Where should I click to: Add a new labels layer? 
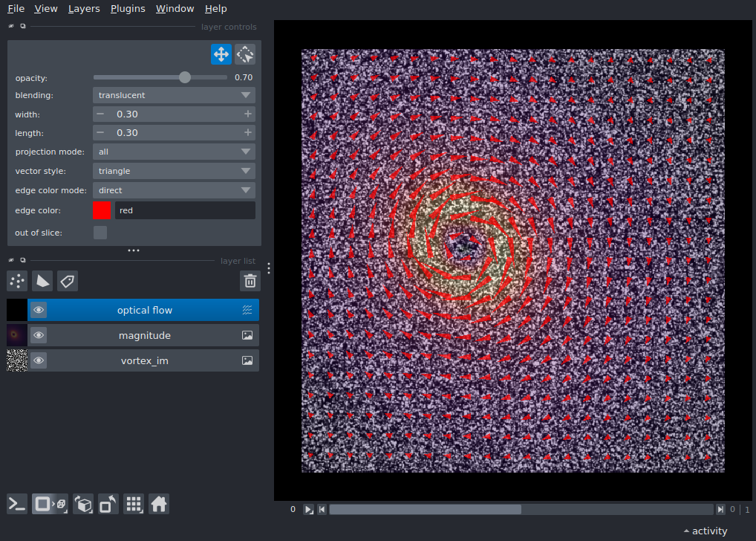67,281
